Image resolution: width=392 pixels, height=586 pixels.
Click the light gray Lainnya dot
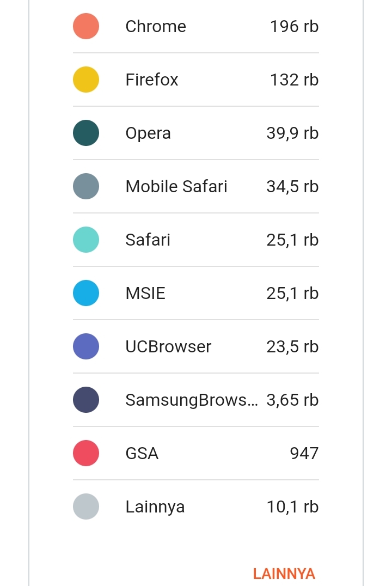pyautogui.click(x=86, y=507)
